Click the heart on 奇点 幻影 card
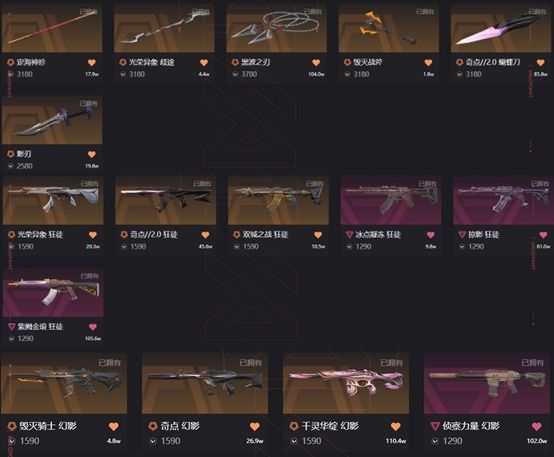 254,427
